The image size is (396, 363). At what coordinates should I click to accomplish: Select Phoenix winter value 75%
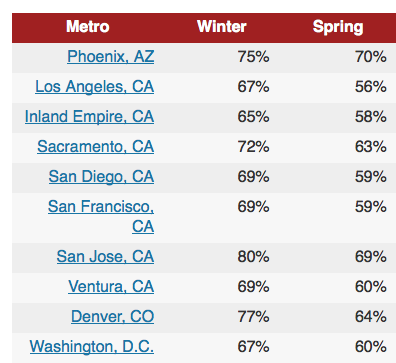pyautogui.click(x=253, y=57)
